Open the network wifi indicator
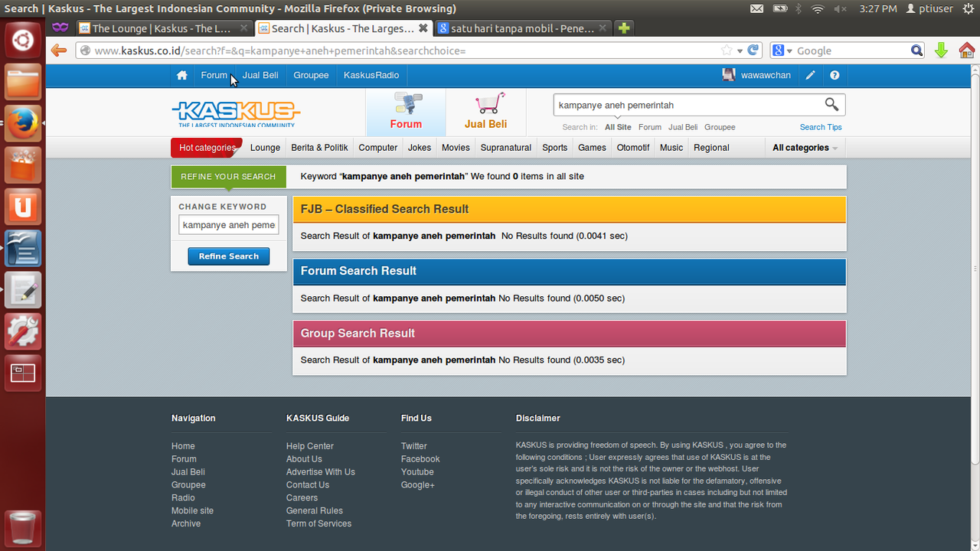This screenshot has width=980, height=551. pyautogui.click(x=818, y=8)
